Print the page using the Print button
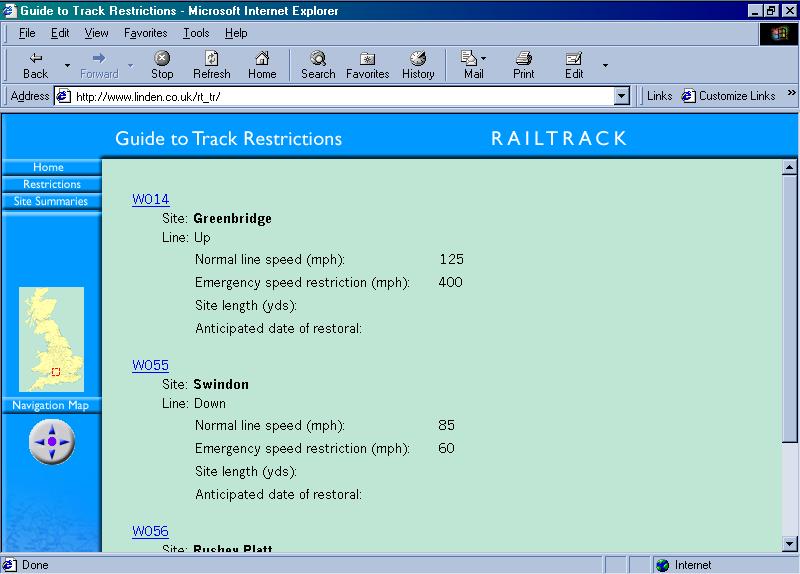The image size is (800, 574). point(523,65)
